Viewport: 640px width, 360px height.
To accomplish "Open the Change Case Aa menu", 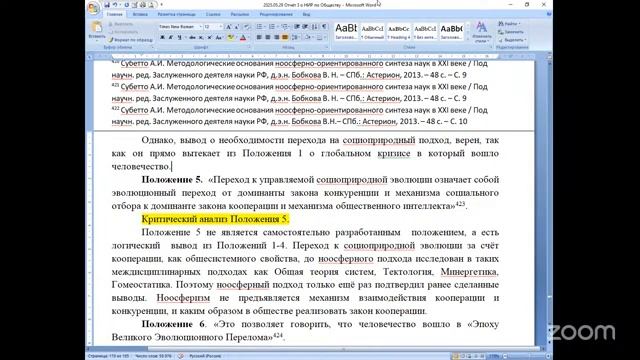I will coord(219,38).
